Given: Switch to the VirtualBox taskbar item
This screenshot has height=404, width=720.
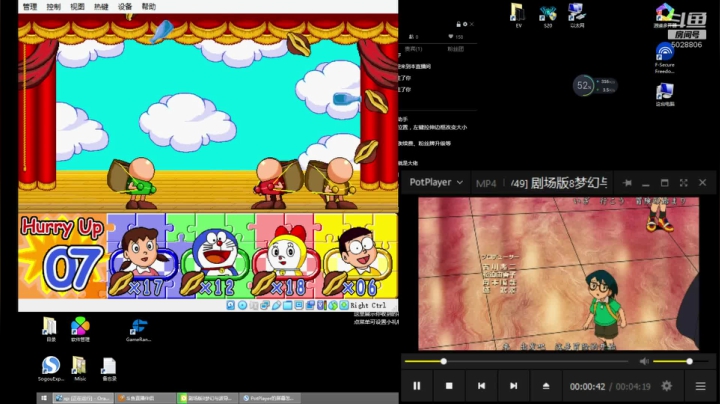Looking at the screenshot, I should coord(83,398).
